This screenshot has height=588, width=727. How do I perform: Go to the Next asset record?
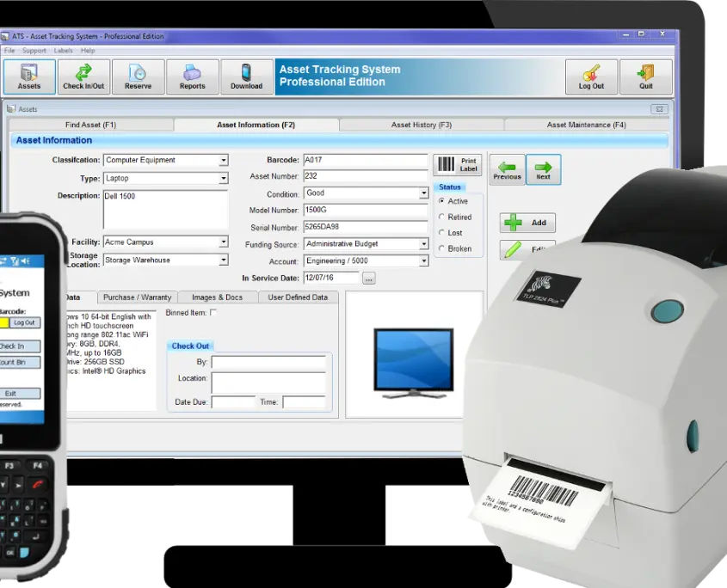coord(543,170)
